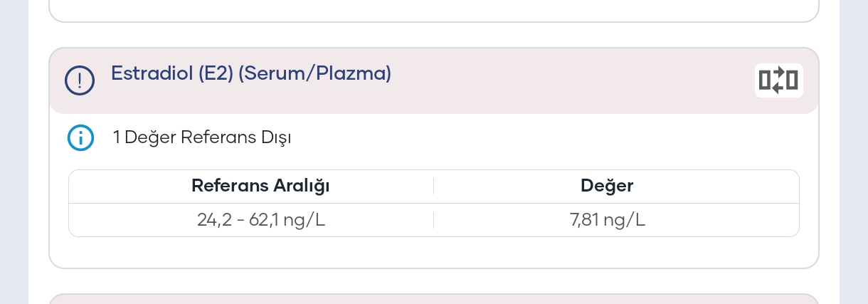Click the 7,81 ng/L result value
This screenshot has height=304, width=868.
coord(608,220)
